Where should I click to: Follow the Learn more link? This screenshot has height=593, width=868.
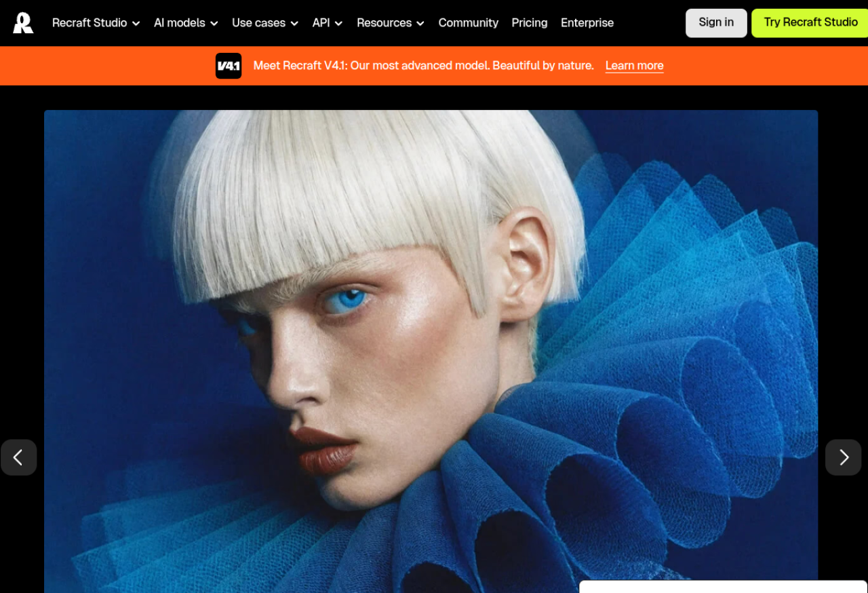[x=634, y=66]
